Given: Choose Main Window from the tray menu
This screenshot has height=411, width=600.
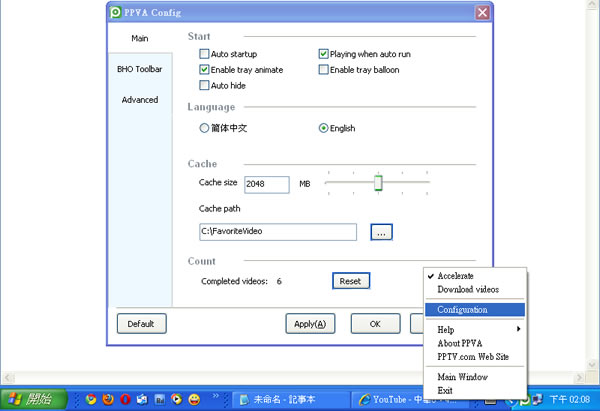Looking at the screenshot, I should pyautogui.click(x=474, y=377).
